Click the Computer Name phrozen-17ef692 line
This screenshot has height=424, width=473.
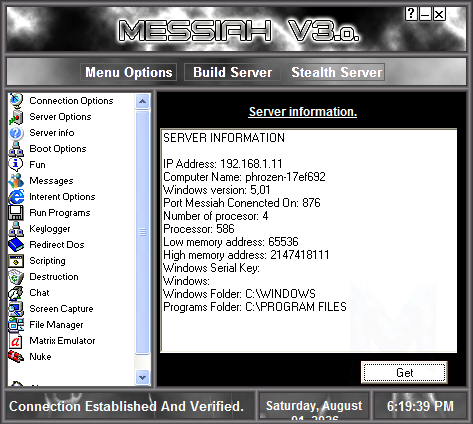click(244, 177)
